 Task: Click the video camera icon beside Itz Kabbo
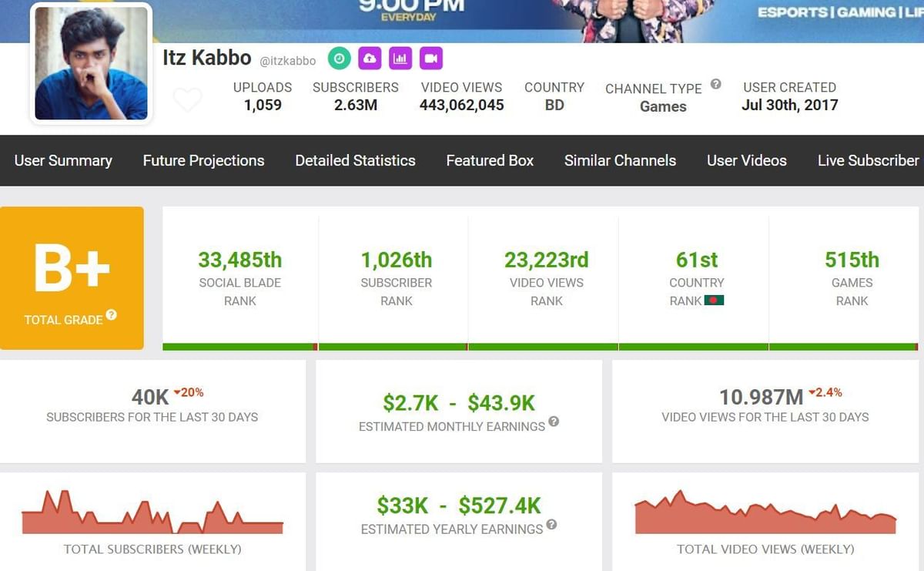click(x=431, y=58)
